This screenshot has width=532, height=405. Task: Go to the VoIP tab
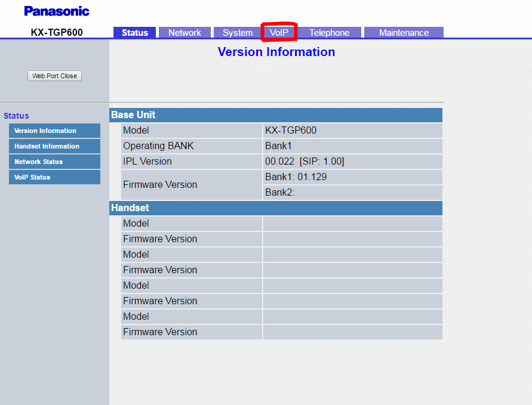click(279, 33)
